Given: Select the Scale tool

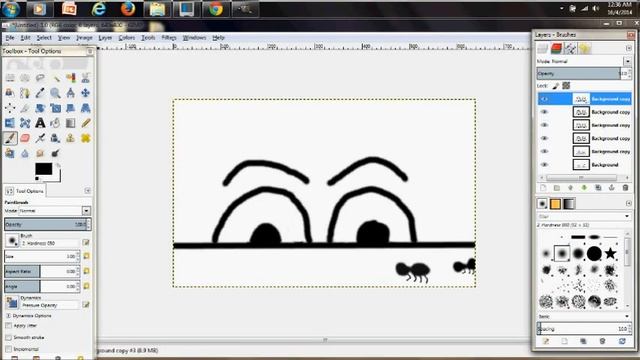Looking at the screenshot, I should (56, 108).
